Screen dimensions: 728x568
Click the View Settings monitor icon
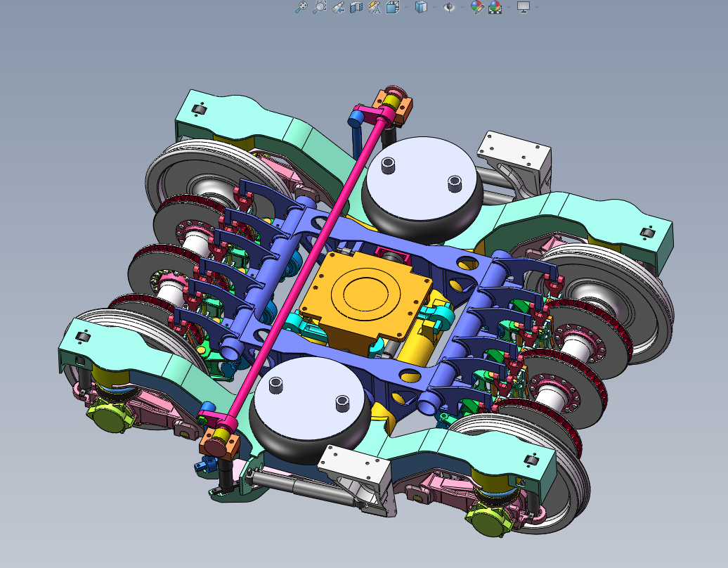click(524, 7)
